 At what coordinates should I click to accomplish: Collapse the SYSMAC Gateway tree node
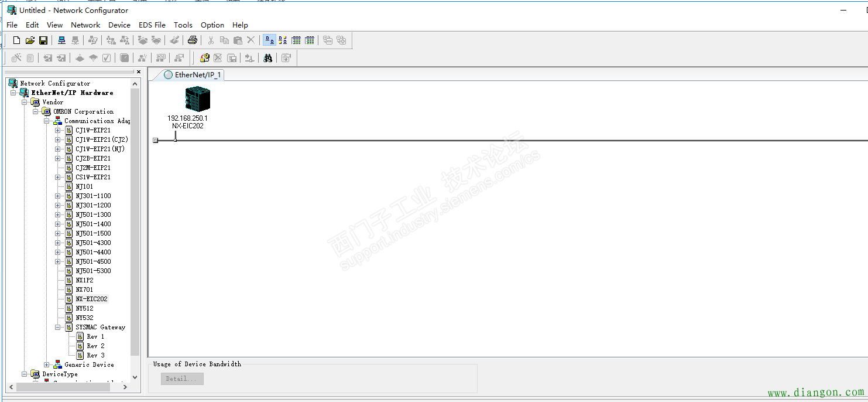(58, 327)
